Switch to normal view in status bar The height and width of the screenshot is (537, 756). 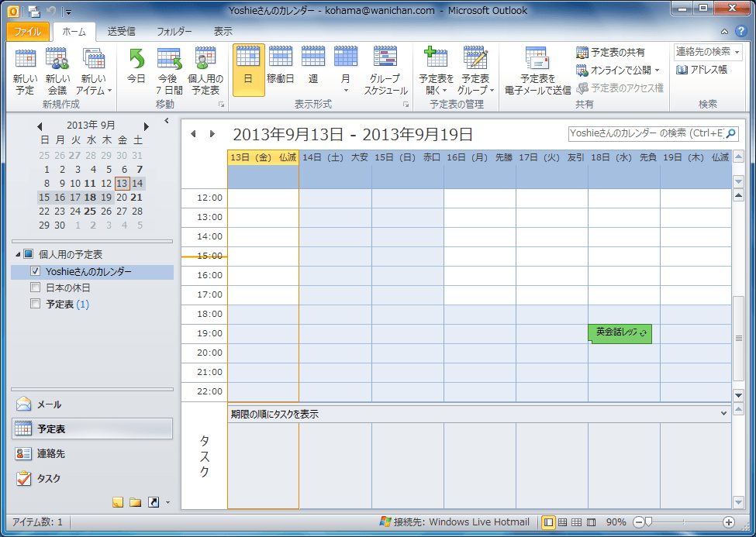tap(548, 522)
